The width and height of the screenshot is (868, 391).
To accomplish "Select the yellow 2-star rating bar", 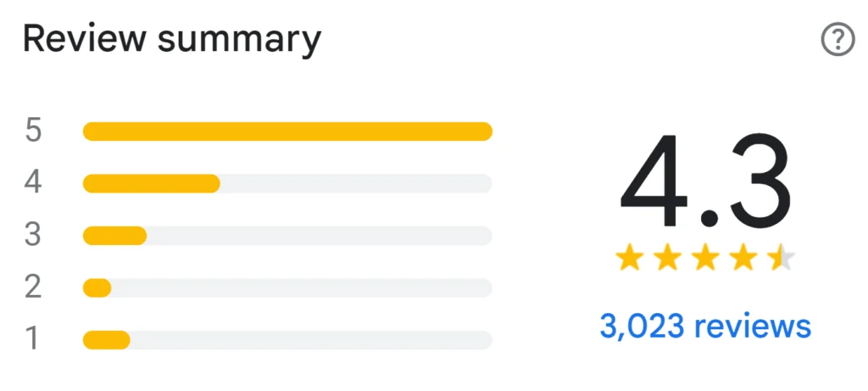I will click(97, 288).
